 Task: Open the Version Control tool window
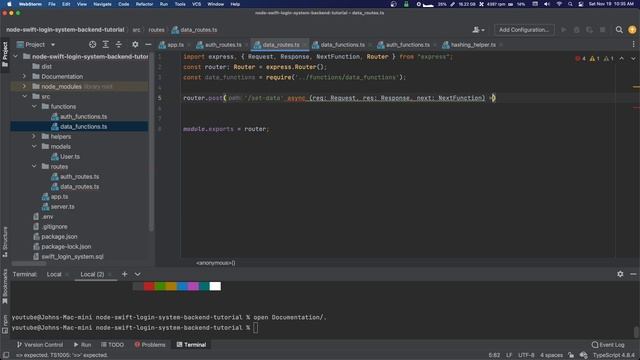click(x=40, y=345)
